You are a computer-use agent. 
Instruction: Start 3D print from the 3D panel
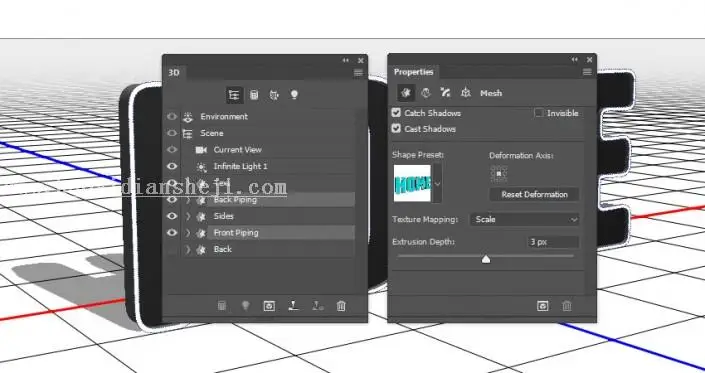click(x=293, y=306)
